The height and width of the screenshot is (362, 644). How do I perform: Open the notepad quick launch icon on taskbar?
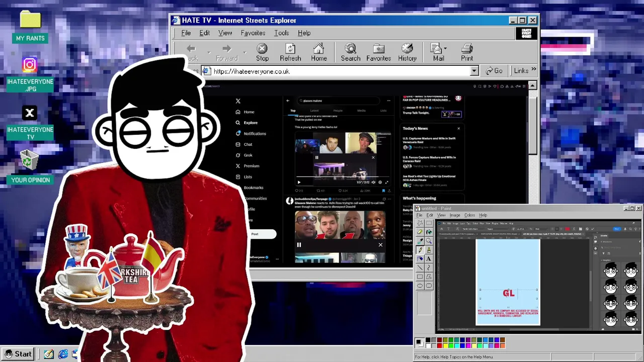click(49, 354)
